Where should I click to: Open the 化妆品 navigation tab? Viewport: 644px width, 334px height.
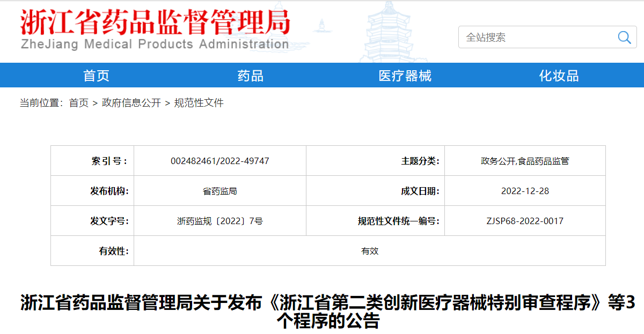(x=559, y=76)
